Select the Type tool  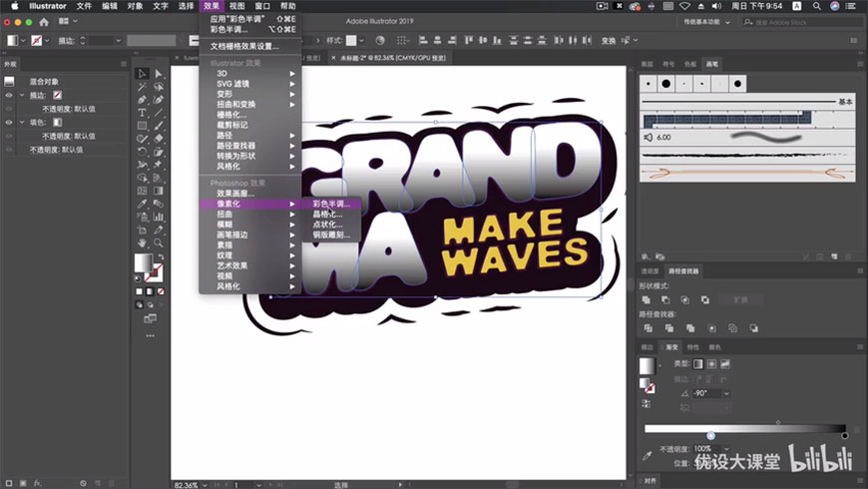pyautogui.click(x=142, y=113)
